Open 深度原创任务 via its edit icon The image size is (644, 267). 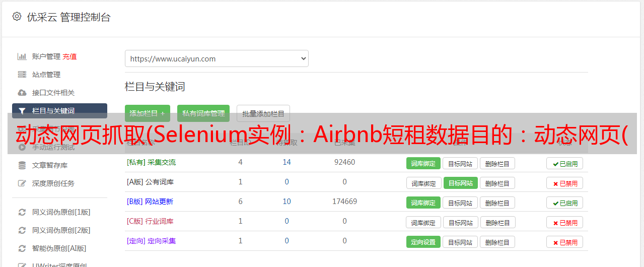click(x=22, y=183)
